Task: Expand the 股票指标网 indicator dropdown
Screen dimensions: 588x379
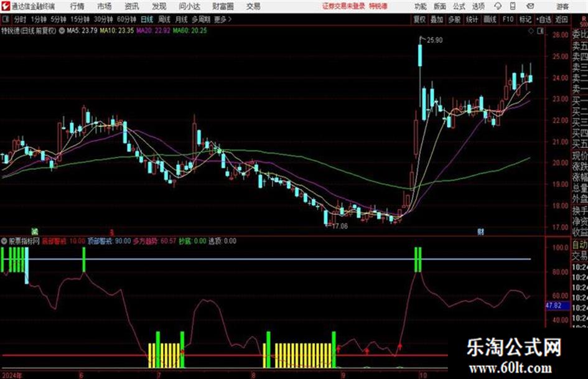Action: point(4,241)
